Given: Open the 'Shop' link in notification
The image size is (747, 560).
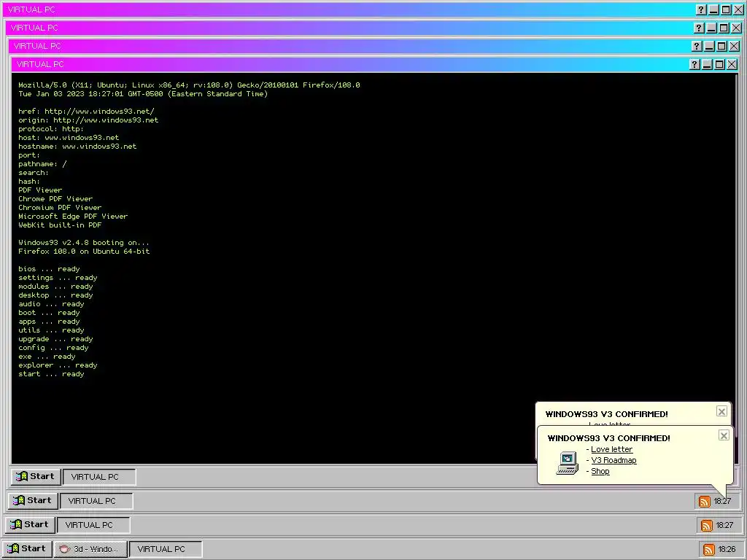Looking at the screenshot, I should tap(600, 472).
